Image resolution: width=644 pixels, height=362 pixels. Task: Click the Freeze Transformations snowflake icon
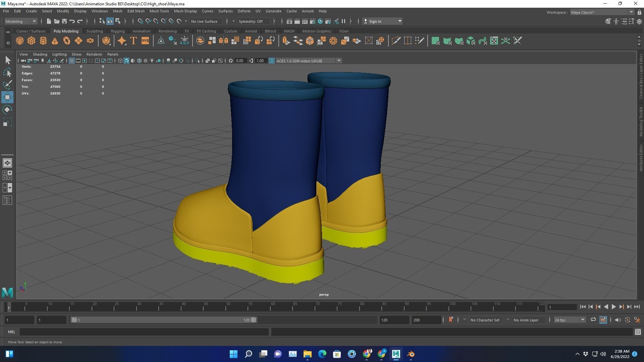point(184,41)
